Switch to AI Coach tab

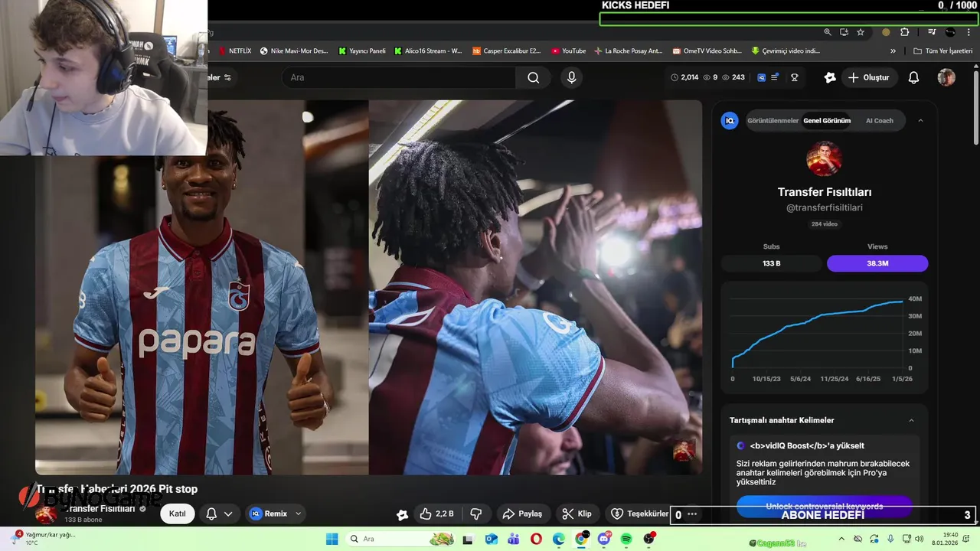click(x=879, y=121)
